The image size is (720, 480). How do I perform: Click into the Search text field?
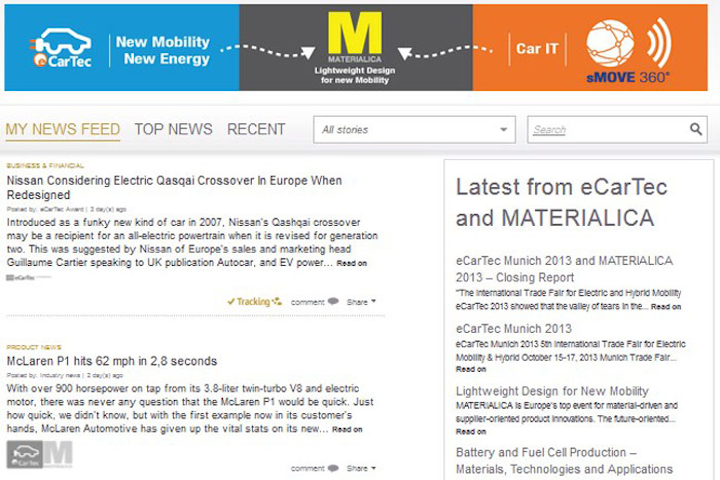608,129
